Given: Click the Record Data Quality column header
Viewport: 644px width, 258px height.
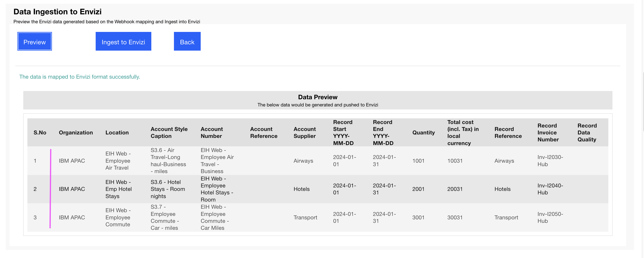Looking at the screenshot, I should pyautogui.click(x=587, y=132).
